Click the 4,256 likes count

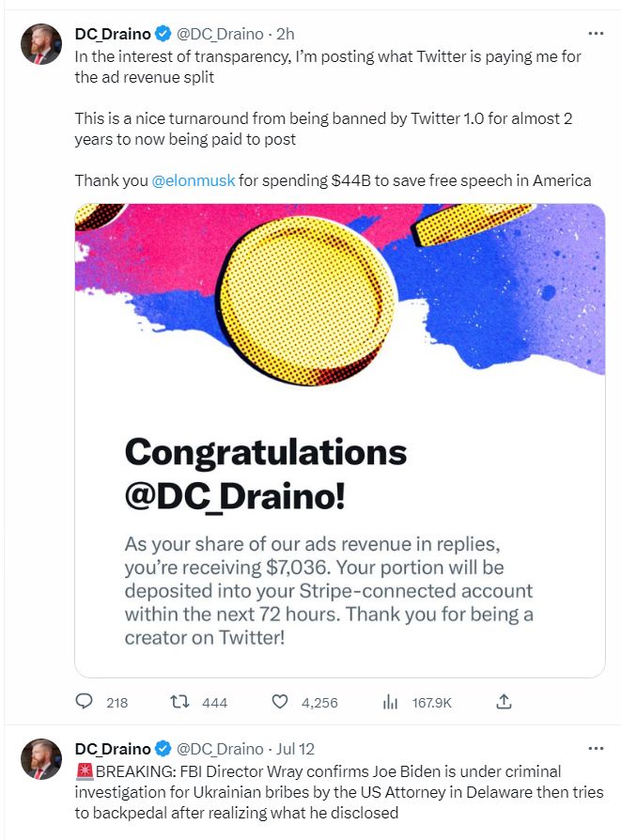pyautogui.click(x=318, y=703)
